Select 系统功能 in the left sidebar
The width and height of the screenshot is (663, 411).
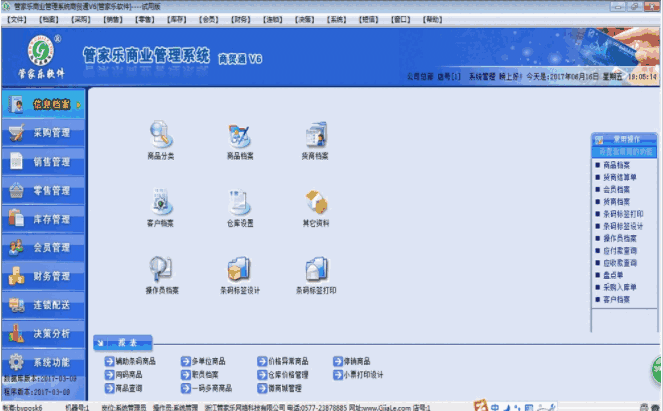coord(44,362)
